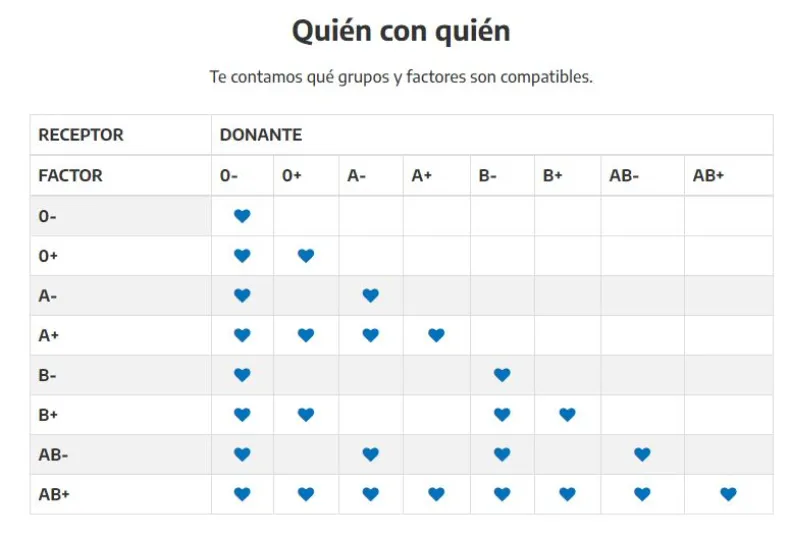Select the AB- receptor row label
The height and width of the screenshot is (536, 790).
(52, 455)
